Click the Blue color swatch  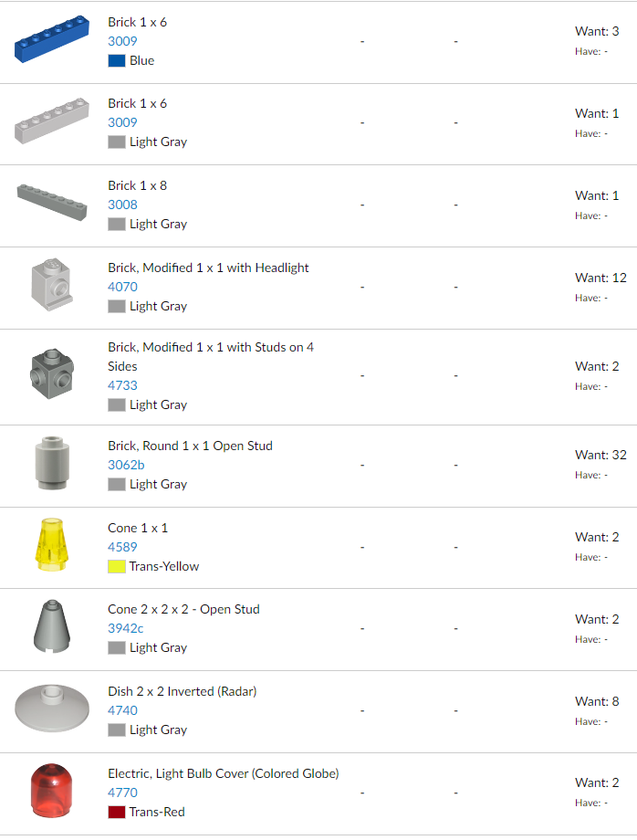click(116, 60)
